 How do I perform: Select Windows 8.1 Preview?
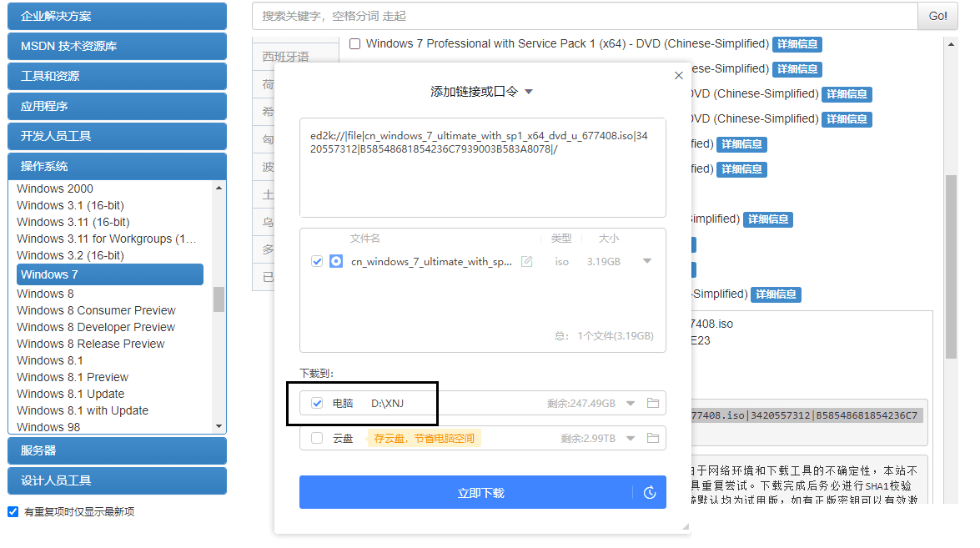click(x=73, y=377)
